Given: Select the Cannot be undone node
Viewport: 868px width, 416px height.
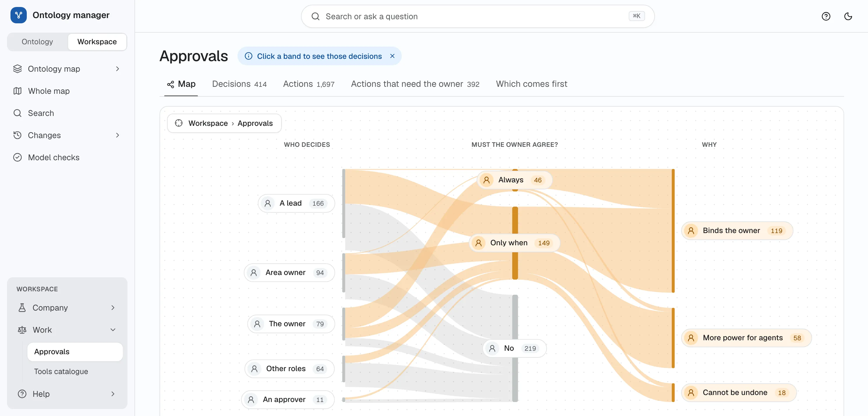Looking at the screenshot, I should tap(738, 392).
